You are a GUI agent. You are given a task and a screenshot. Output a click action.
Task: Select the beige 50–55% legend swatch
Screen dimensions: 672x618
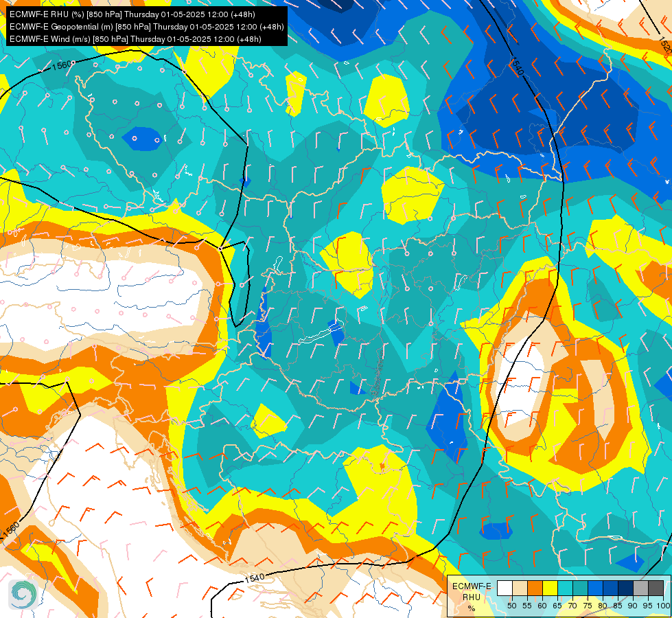[x=520, y=588]
